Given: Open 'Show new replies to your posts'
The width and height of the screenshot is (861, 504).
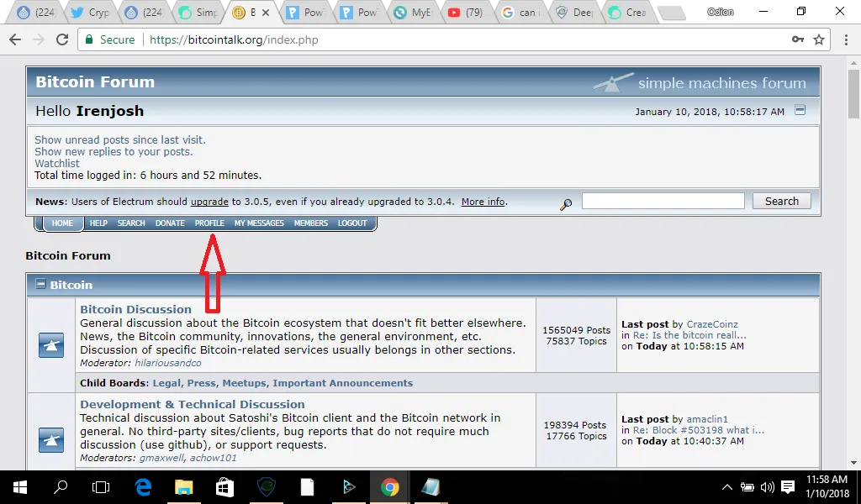Looking at the screenshot, I should (x=114, y=151).
